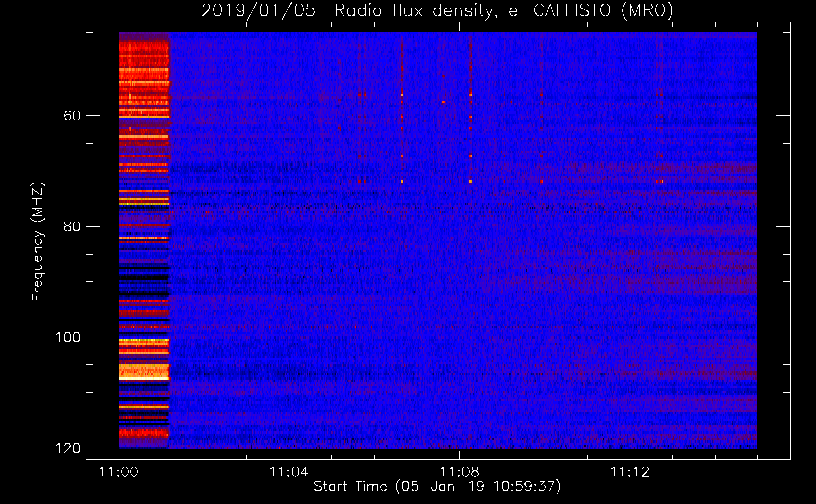
Task: Click the 80 frequency tick label
Action: click(72, 226)
